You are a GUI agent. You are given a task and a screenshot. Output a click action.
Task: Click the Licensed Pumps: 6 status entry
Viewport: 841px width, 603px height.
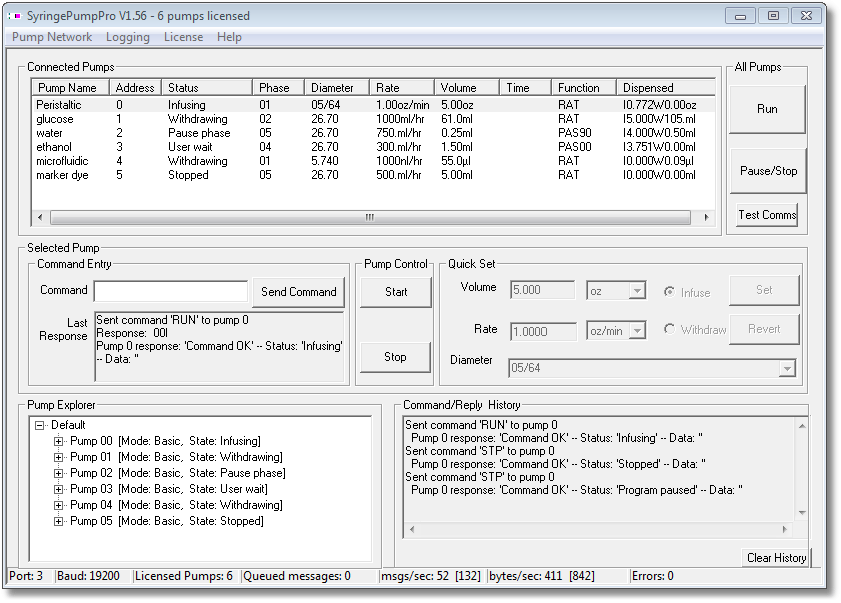coord(183,576)
